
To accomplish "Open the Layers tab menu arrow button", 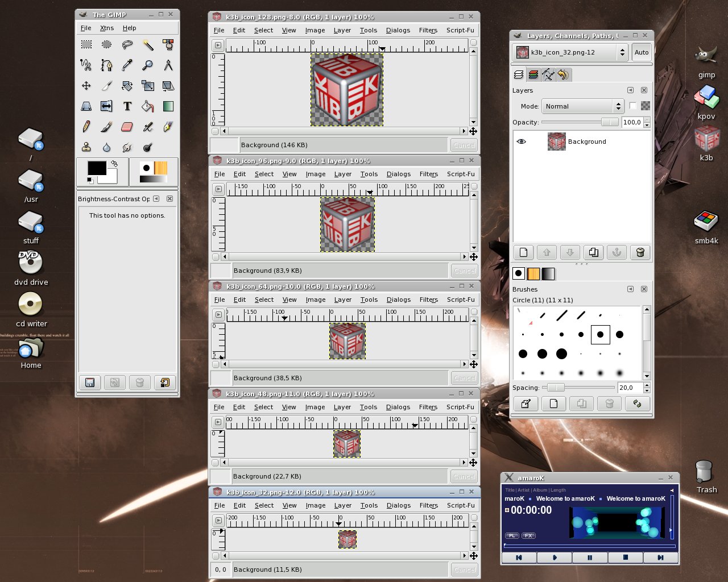I will pyautogui.click(x=630, y=90).
